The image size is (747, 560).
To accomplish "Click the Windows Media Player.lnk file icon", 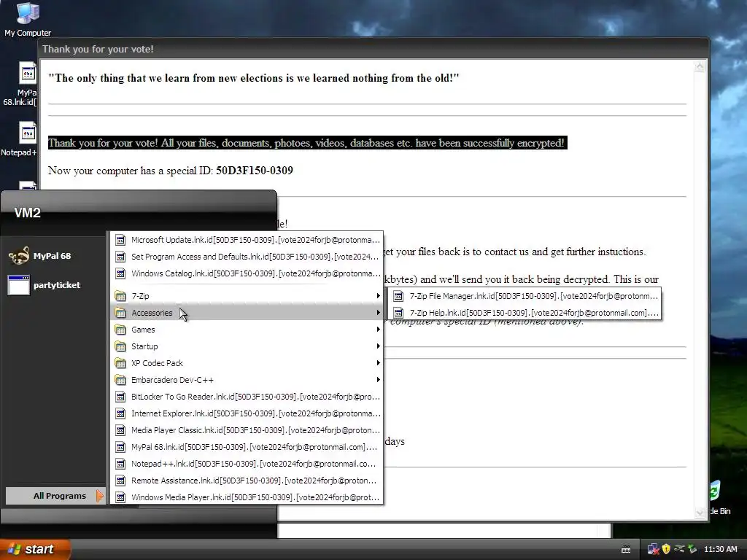I will pos(120,497).
